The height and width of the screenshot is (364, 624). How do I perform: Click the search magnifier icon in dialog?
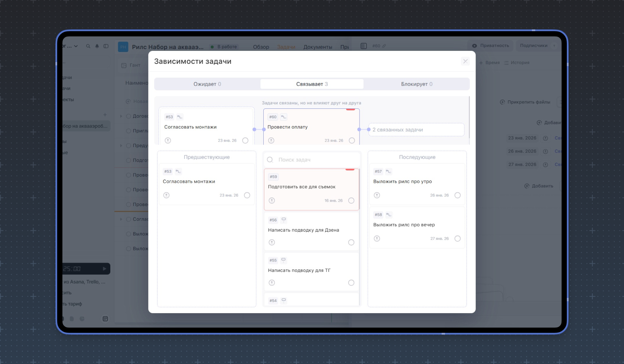coord(270,160)
